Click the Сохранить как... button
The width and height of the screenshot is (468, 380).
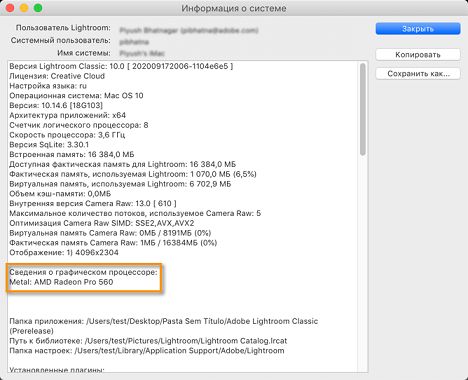pos(418,74)
